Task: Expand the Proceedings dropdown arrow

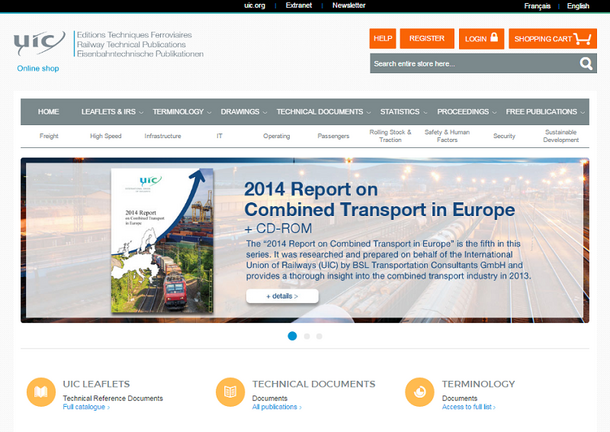Action: pyautogui.click(x=494, y=112)
